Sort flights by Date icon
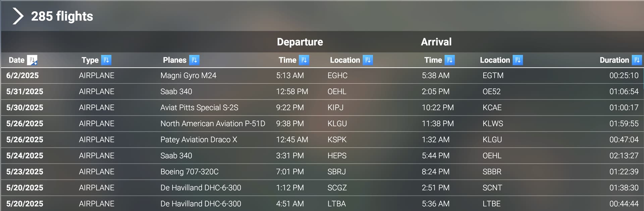The width and height of the screenshot is (644, 211). coord(32,60)
